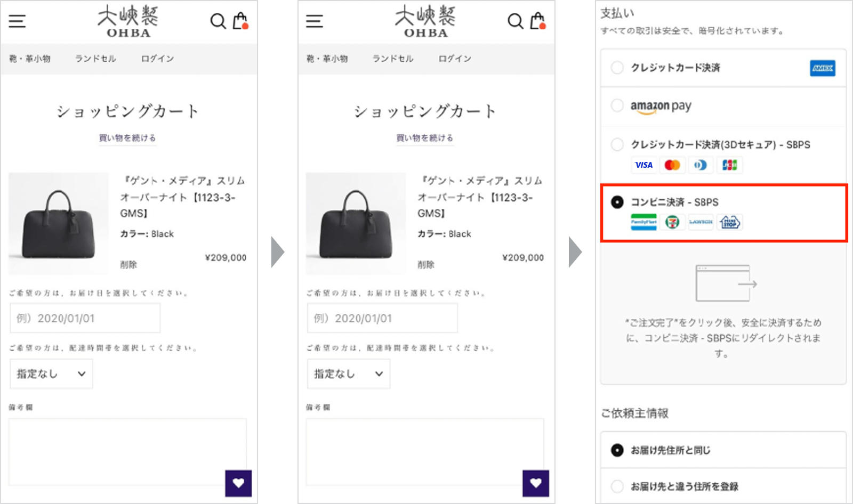The width and height of the screenshot is (853, 504).
Task: Open hamburger menu in leftmost phone screen
Action: (x=17, y=21)
